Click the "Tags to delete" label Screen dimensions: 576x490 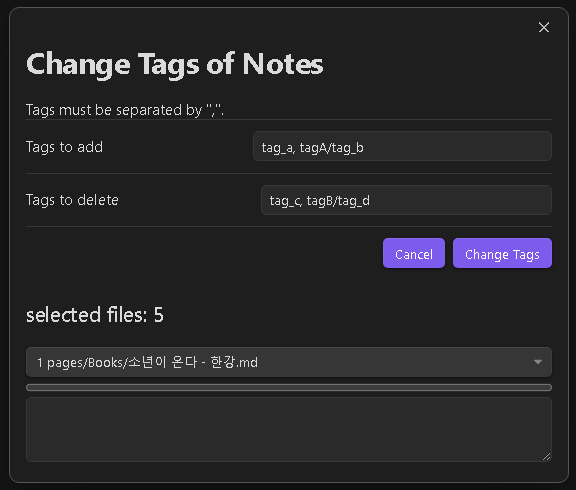pos(72,200)
